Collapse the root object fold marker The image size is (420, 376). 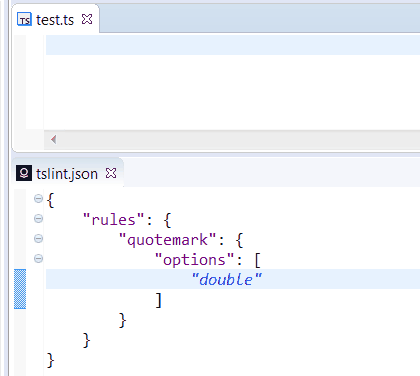click(x=38, y=199)
